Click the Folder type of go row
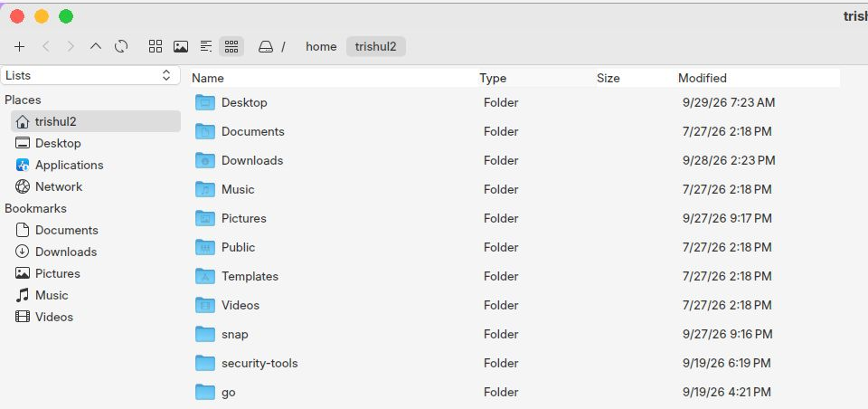 500,392
